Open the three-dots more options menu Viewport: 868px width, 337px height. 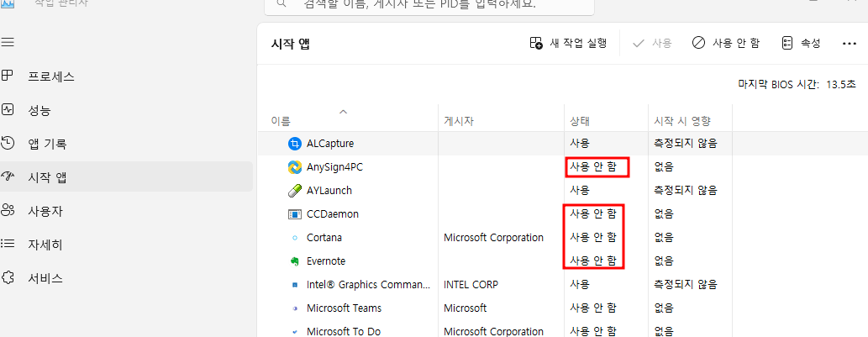click(x=850, y=43)
